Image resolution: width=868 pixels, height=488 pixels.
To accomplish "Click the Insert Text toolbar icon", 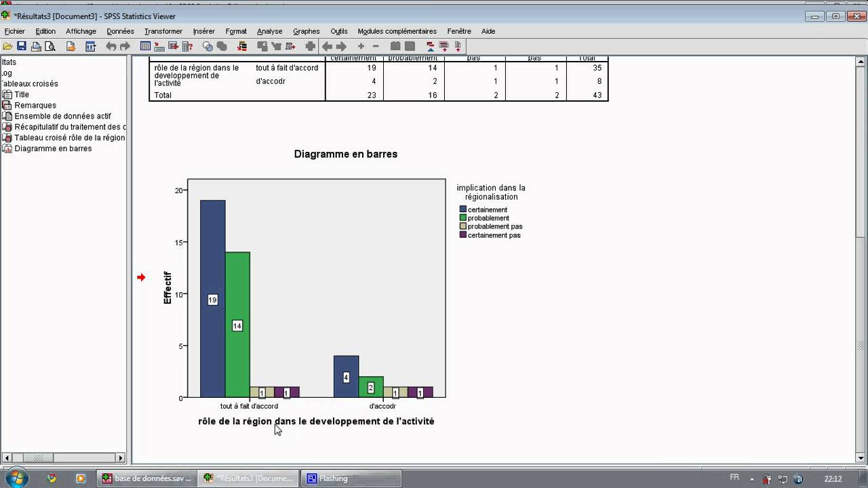I will tap(458, 46).
